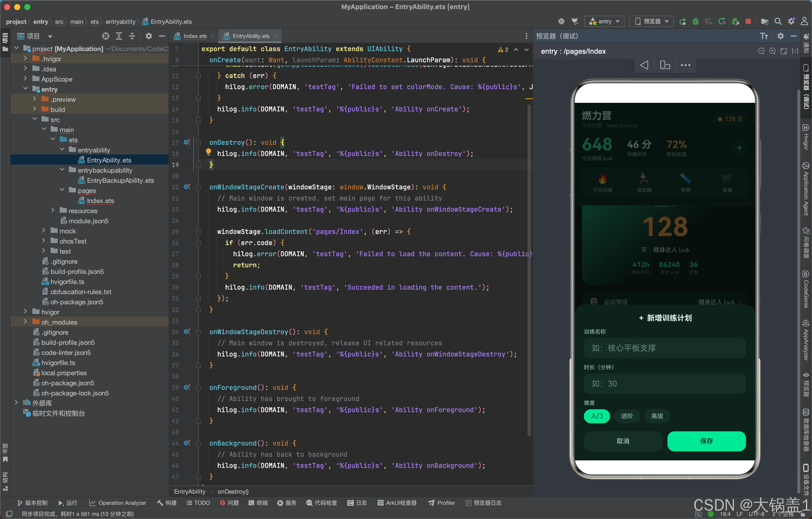The image size is (812, 519).
Task: Toggle the 通知 notifications tool window
Action: coord(806,43)
